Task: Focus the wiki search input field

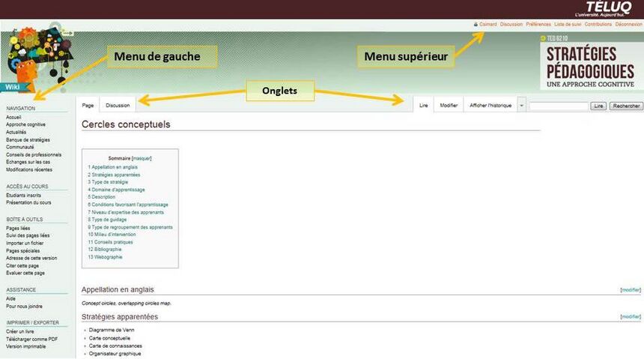Action: pos(558,106)
